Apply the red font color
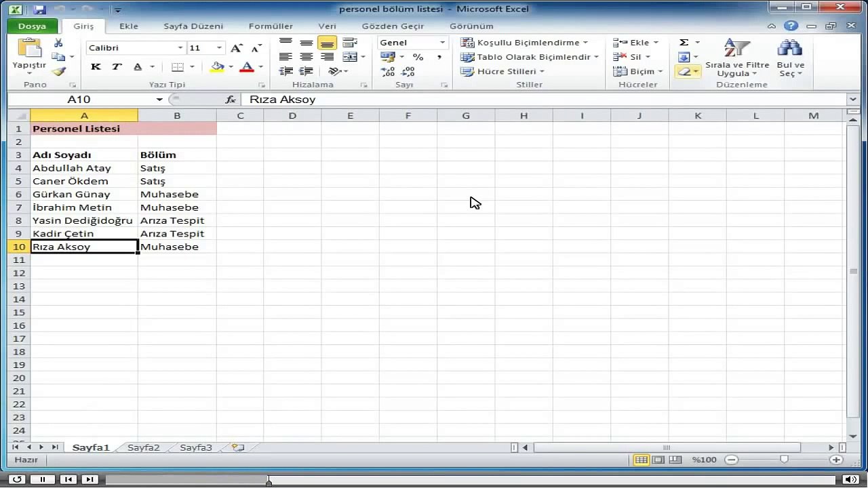This screenshot has width=868, height=488. tap(247, 66)
